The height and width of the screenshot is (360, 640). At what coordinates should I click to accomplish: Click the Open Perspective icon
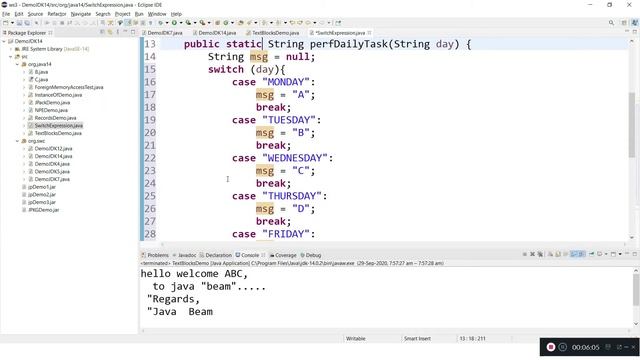(624, 23)
